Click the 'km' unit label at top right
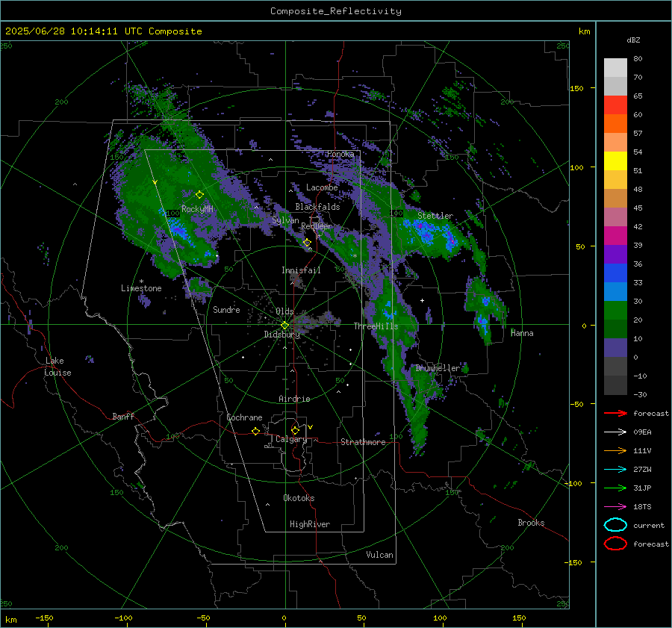The height and width of the screenshot is (628, 672). pyautogui.click(x=584, y=31)
